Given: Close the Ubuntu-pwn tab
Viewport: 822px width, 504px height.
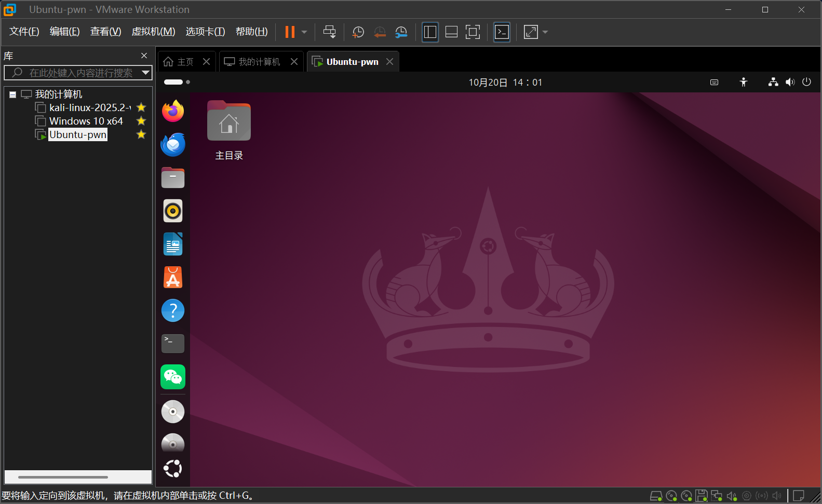Looking at the screenshot, I should [389, 62].
